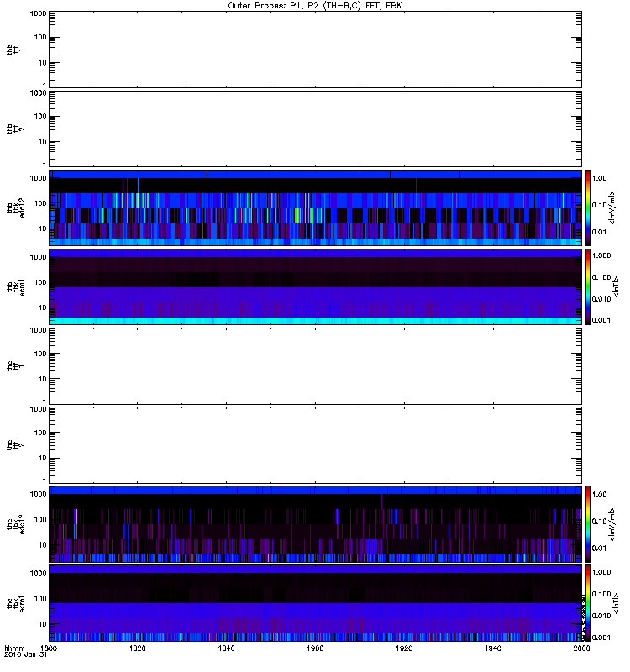Click the "thb fbk scm1" panel axis label

point(15,287)
